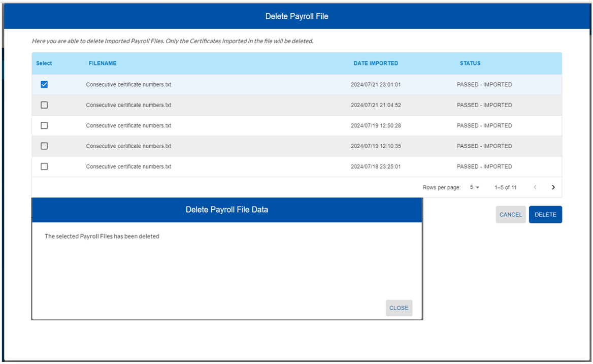593x364 pixels.
Task: Click filename in the 2024/07/21 23:01:01 row
Action: [128, 85]
